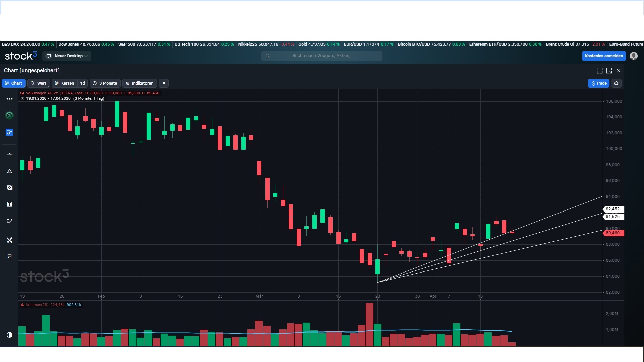Select the arrow drawing tool
The image size is (644, 362).
click(9, 221)
